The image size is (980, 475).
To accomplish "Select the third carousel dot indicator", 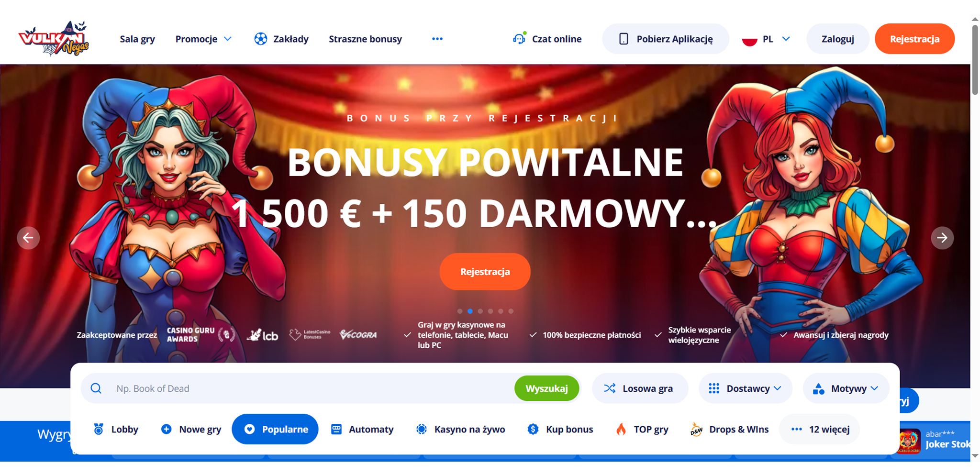I will pyautogui.click(x=480, y=311).
